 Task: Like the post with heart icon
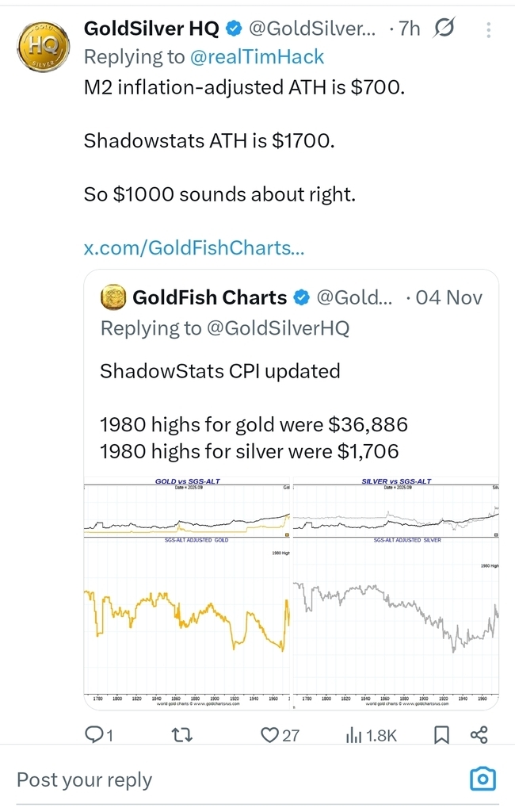pos(270,735)
